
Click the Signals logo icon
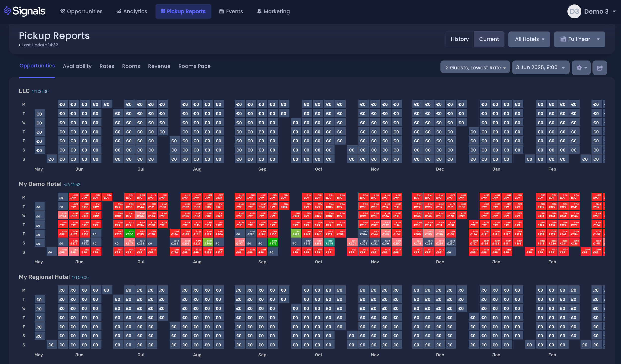click(7, 11)
